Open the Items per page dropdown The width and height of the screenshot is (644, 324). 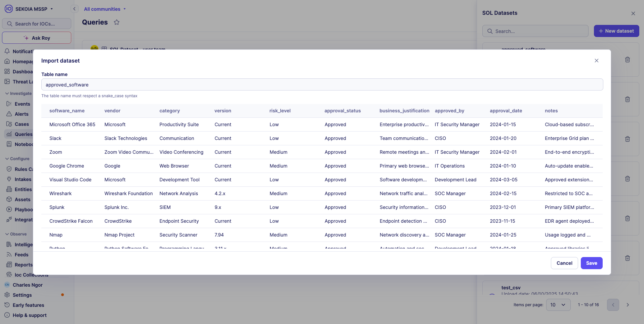(558, 305)
